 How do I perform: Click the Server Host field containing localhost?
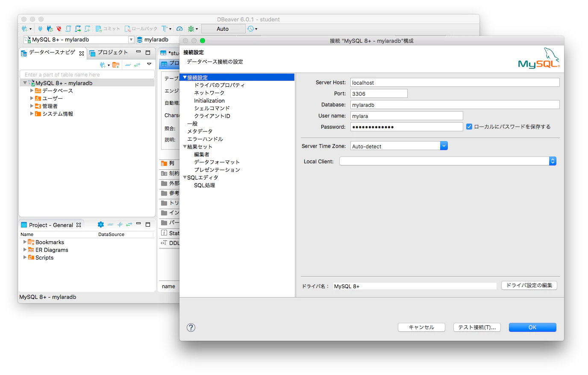455,83
